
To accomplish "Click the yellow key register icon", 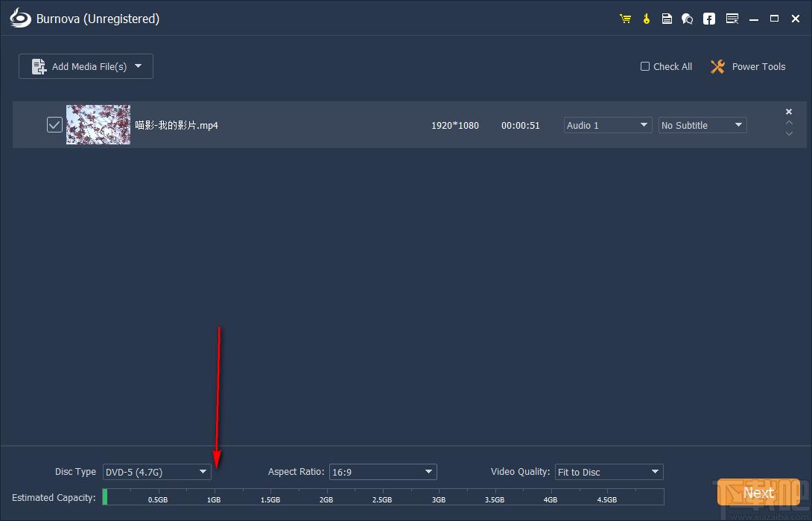I will [647, 19].
